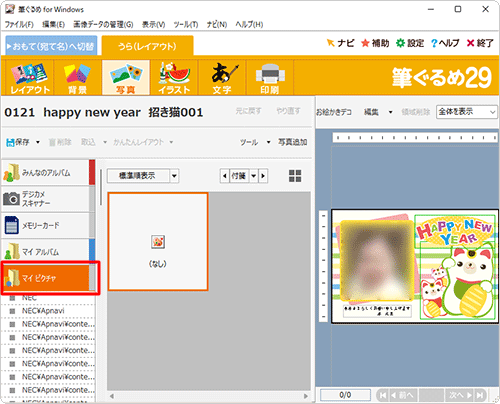Viewport: 500px width, 404px height.
Task: Open the 表示(V) menu
Action: pyautogui.click(x=153, y=24)
